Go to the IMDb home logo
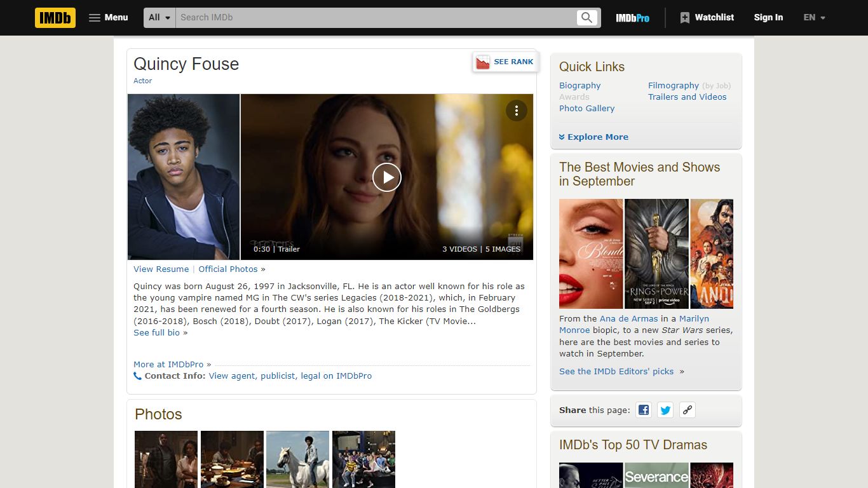This screenshot has height=488, width=868. click(x=55, y=18)
